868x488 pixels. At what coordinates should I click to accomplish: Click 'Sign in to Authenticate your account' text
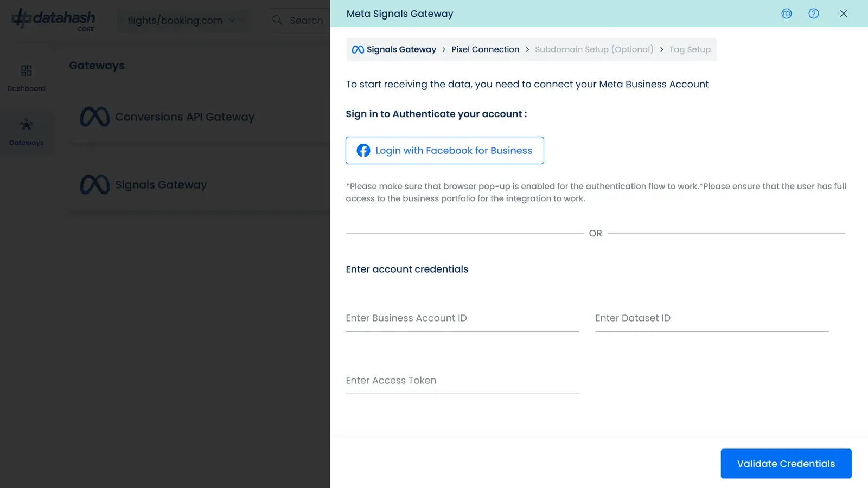(436, 114)
